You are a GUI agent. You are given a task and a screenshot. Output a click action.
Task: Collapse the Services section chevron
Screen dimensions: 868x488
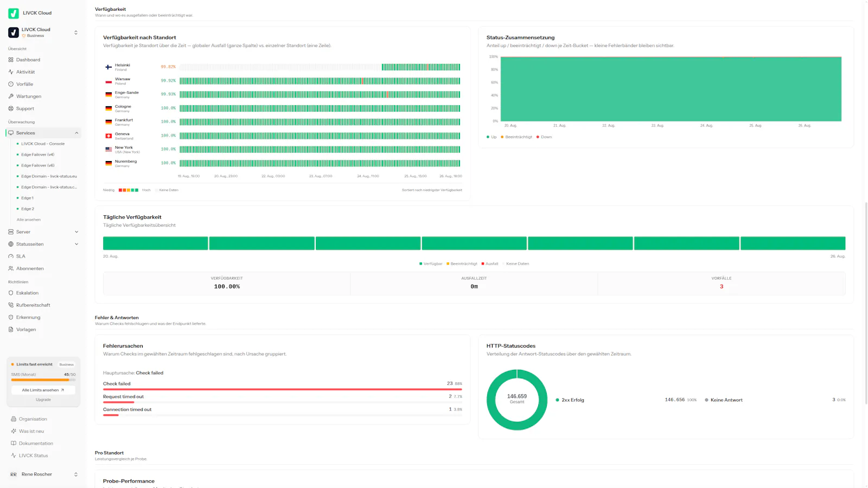pyautogui.click(x=76, y=133)
